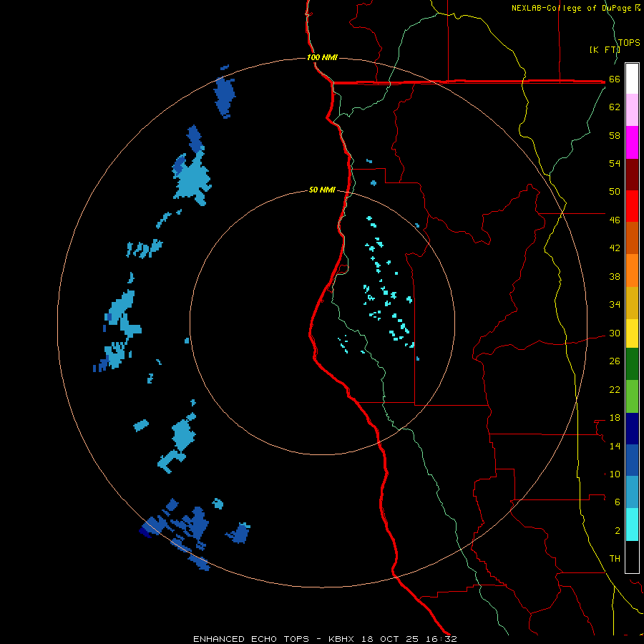This screenshot has height=644, width=644.
Task: Click the 42 legend value
Action: (615, 248)
